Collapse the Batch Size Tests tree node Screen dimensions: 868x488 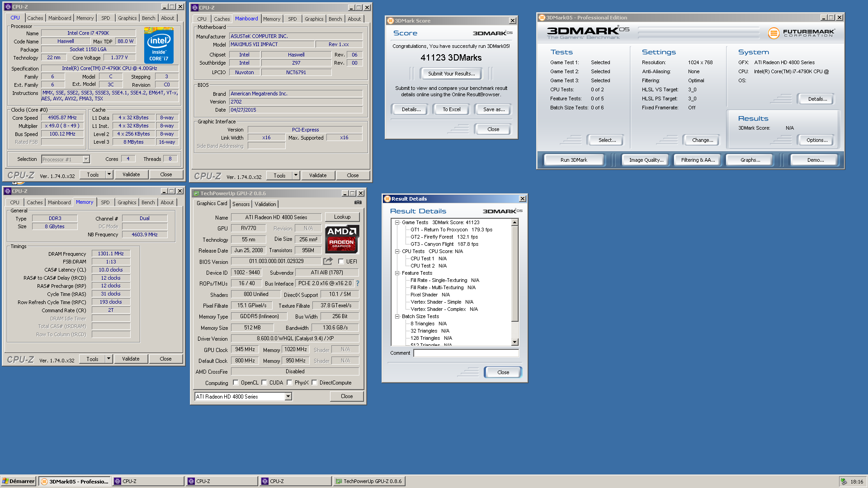(397, 316)
